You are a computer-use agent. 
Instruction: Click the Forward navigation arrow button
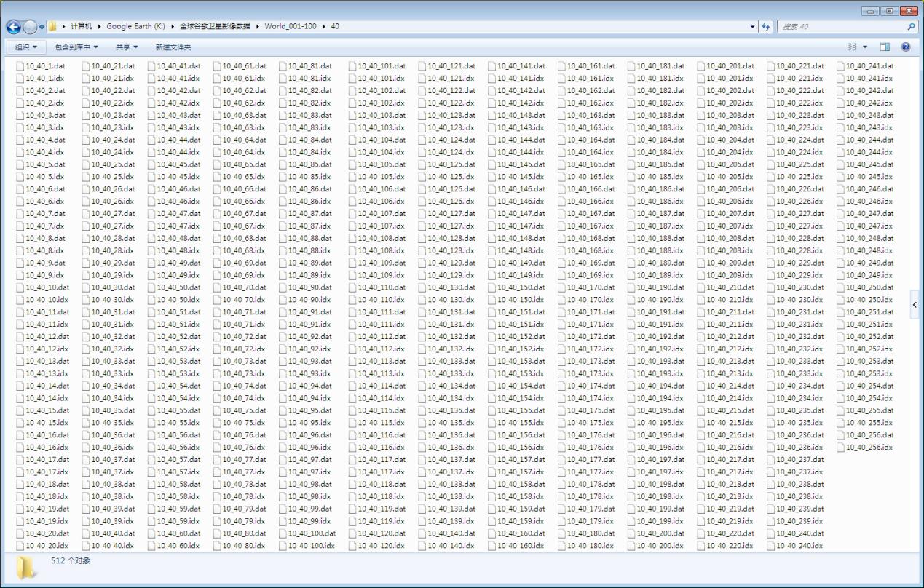(x=30, y=27)
